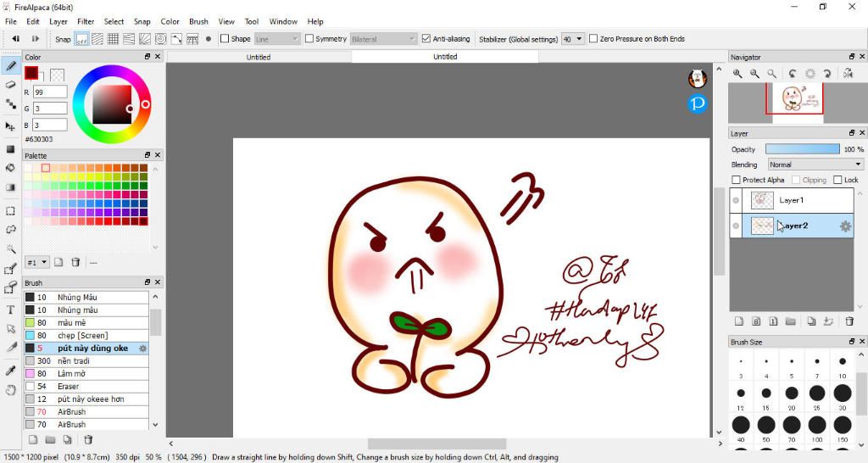This screenshot has width=868, height=463.
Task: Enable Protect Alpha checkbox
Action: point(736,180)
